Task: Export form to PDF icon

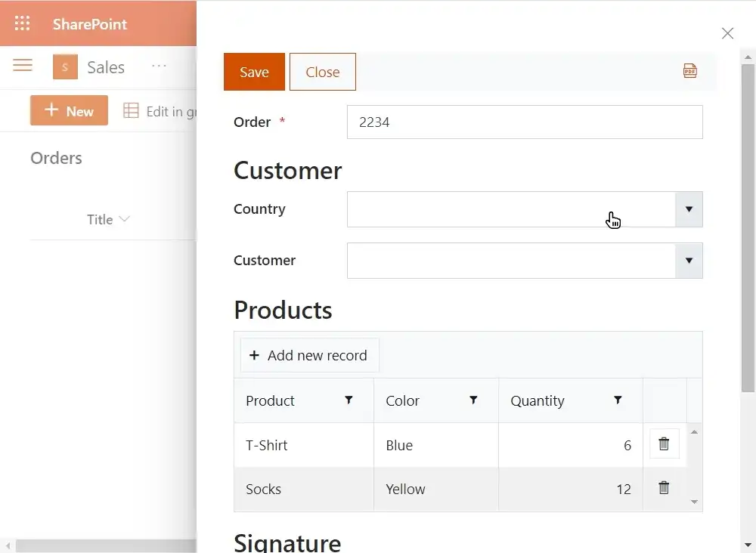Action: pyautogui.click(x=690, y=71)
